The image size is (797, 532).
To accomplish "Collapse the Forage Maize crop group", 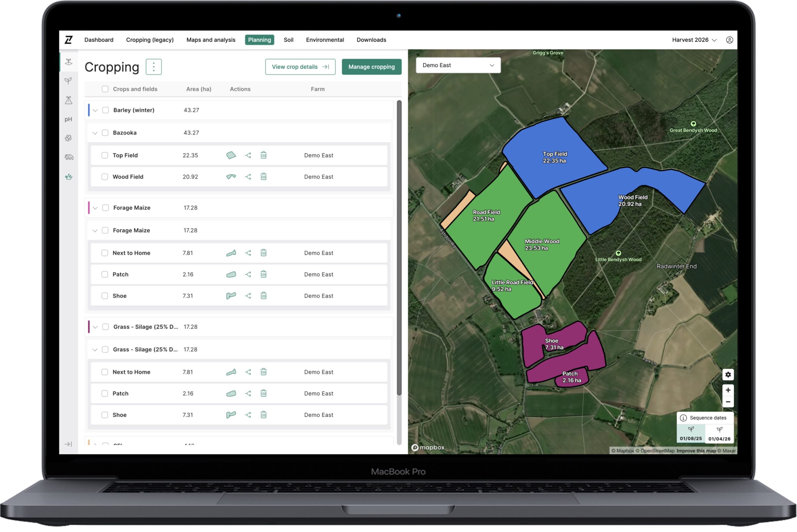I will (x=95, y=207).
